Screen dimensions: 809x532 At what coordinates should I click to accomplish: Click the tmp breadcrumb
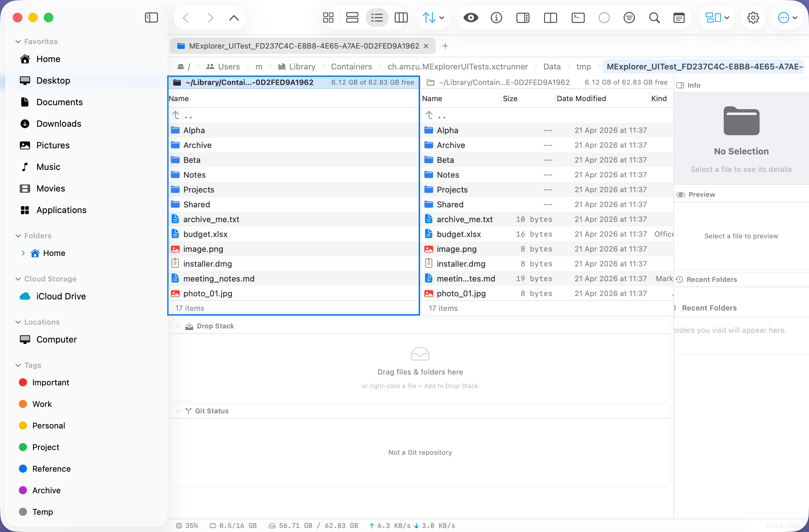583,67
